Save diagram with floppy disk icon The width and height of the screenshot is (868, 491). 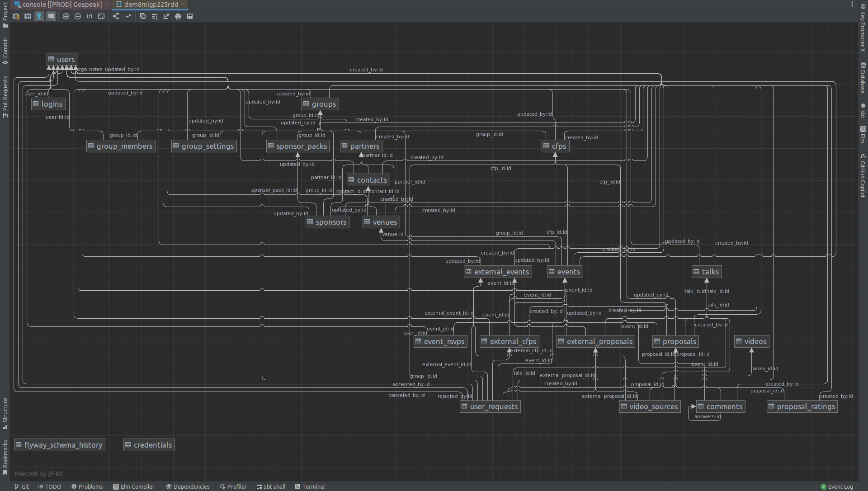pyautogui.click(x=190, y=16)
